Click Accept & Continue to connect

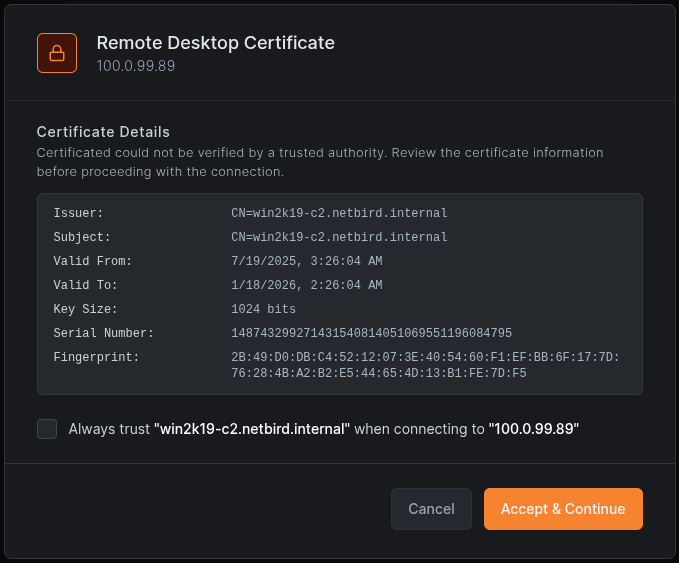click(x=562, y=509)
